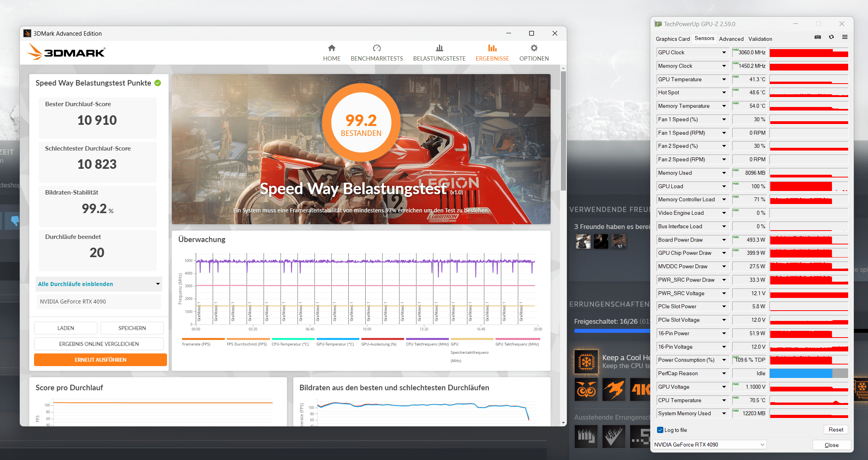Click ERGEBNIS ONLINE VERGLEICHEN button
868x460 pixels.
(99, 344)
